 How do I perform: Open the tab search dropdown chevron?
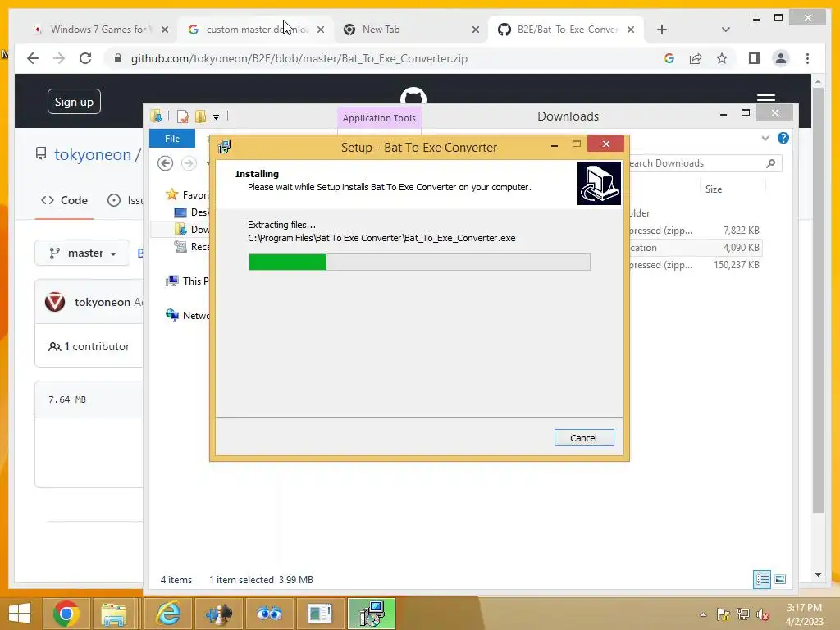click(x=725, y=30)
